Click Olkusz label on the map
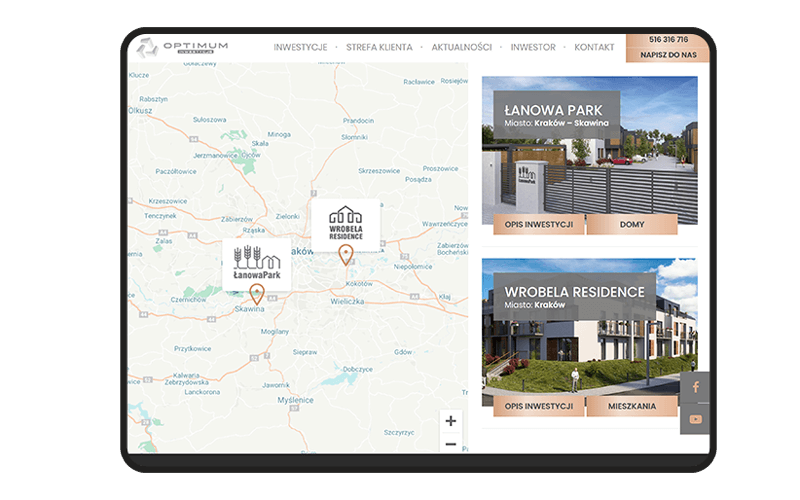This screenshot has height=500, width=800. (x=140, y=111)
